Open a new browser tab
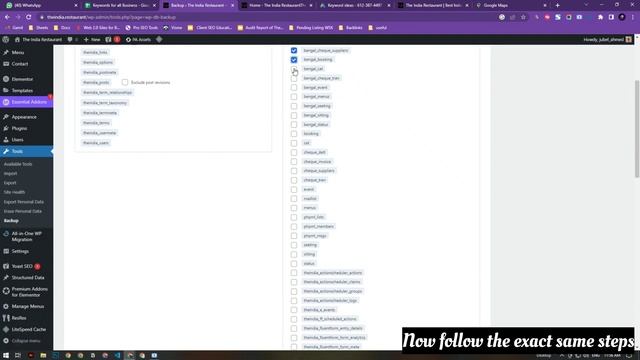640x360 pixels. (x=558, y=5)
